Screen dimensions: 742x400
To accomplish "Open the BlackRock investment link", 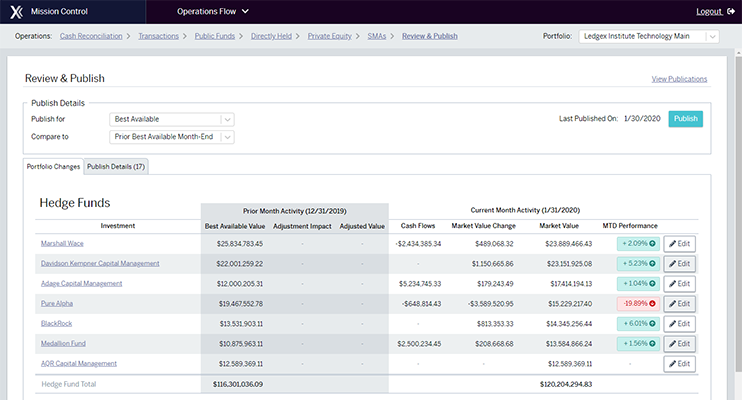I will pos(56,323).
